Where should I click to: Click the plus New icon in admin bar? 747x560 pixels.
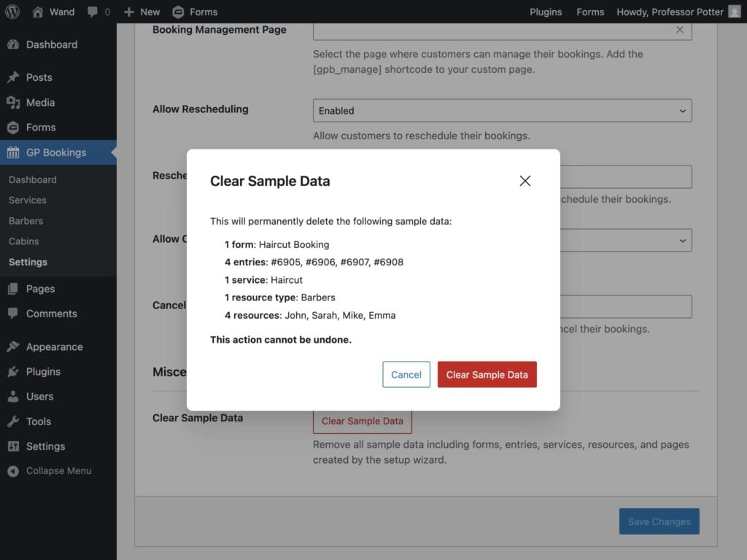point(129,12)
